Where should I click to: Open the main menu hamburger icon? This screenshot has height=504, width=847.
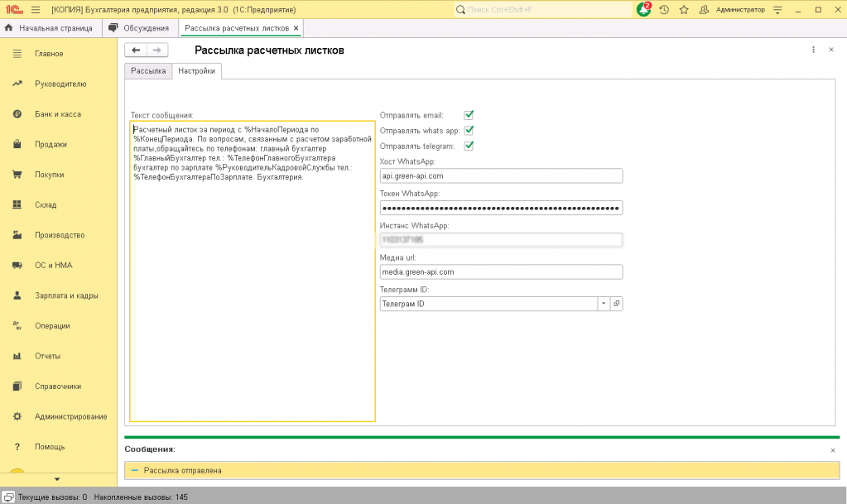36,10
